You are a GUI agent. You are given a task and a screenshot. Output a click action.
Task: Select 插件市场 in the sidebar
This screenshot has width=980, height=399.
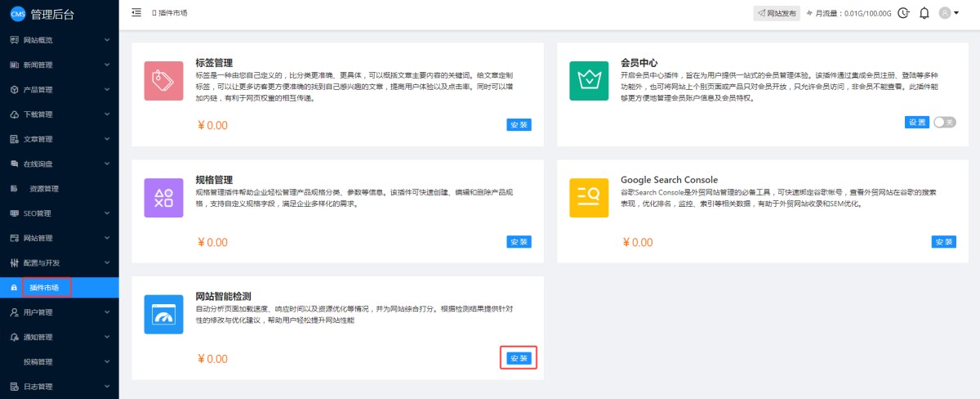[60, 288]
